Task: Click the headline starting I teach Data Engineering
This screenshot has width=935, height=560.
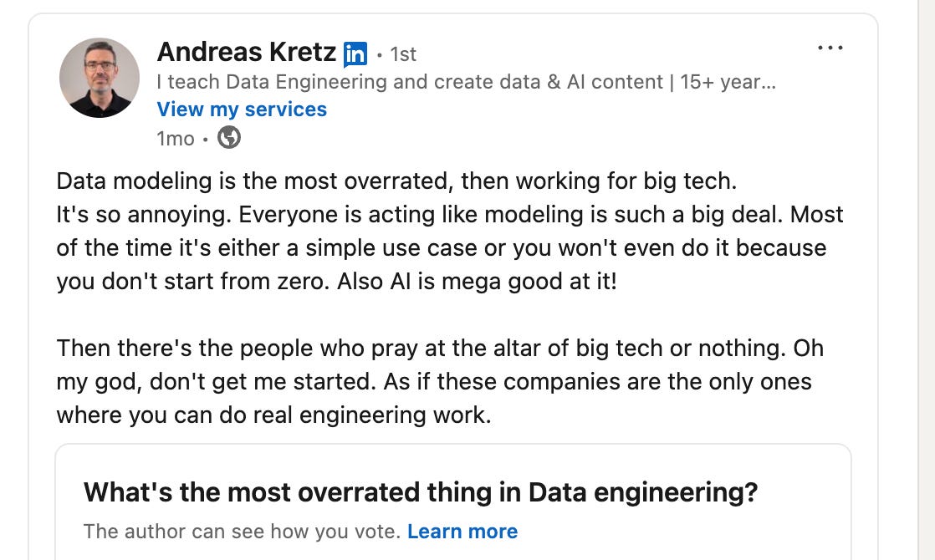Action: (x=467, y=82)
